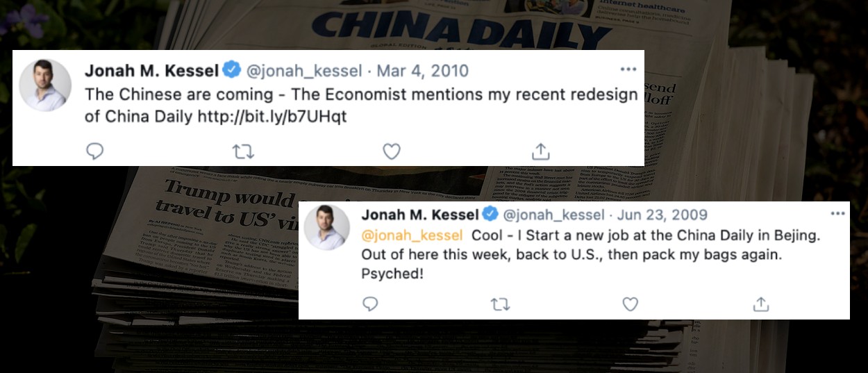
Task: Open the bit.ly/b7UHqt link
Action: pos(272,116)
